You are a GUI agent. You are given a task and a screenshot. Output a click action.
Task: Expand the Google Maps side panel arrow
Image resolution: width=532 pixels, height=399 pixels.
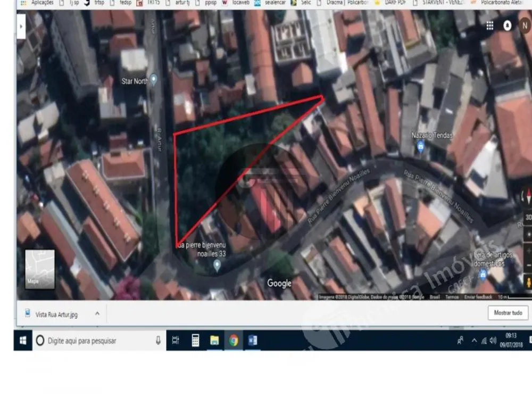coord(21,27)
